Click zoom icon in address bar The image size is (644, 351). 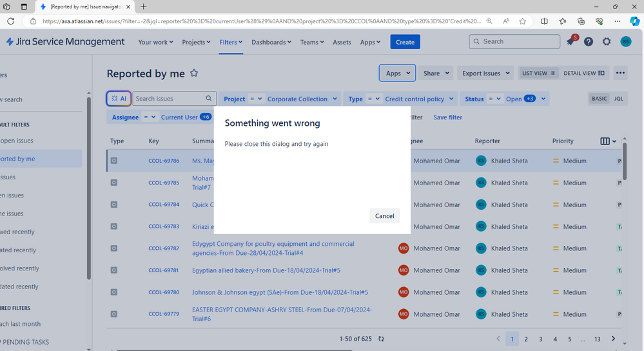click(x=489, y=21)
